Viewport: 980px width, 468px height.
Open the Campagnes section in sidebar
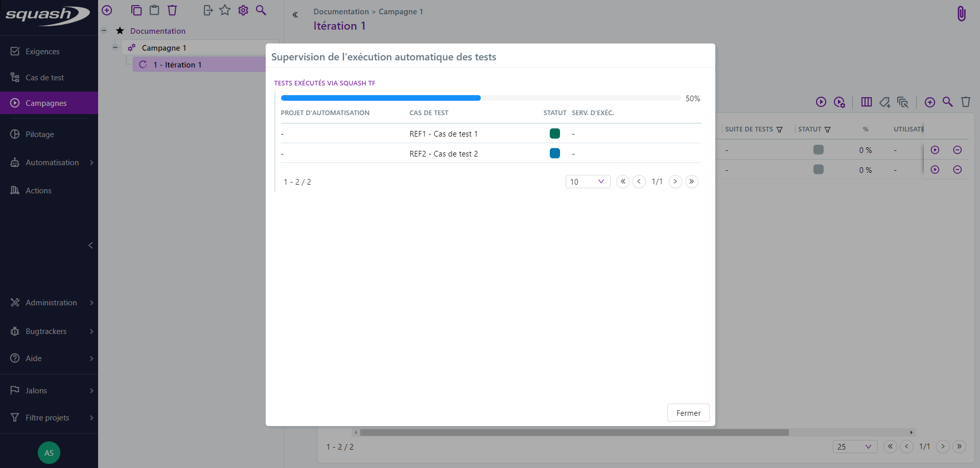click(x=46, y=103)
